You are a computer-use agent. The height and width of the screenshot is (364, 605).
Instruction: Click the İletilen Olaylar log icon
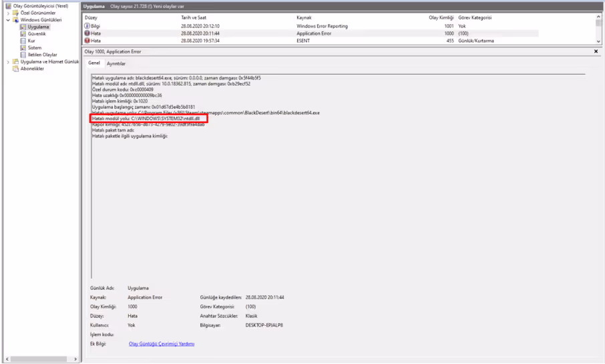23,55
